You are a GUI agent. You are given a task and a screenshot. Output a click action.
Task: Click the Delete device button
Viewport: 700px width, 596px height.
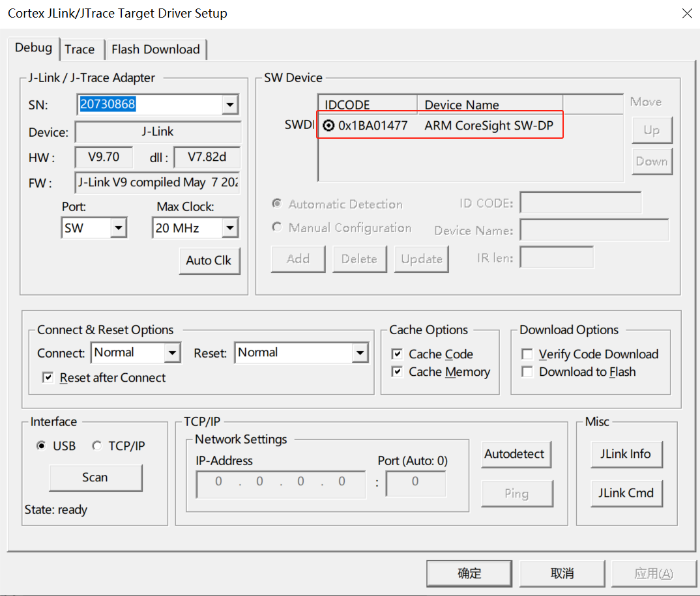(359, 259)
